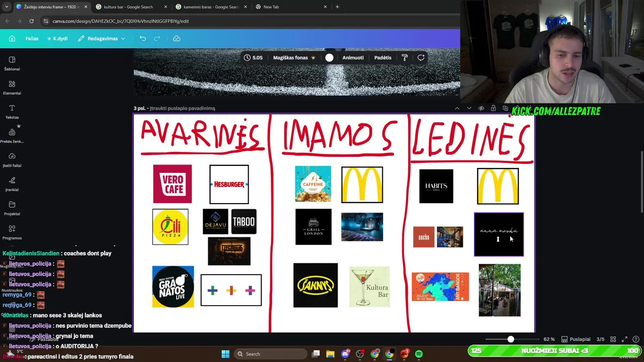The height and width of the screenshot is (362, 644).
Task: Open grid view of pages
Action: [x=613, y=339]
